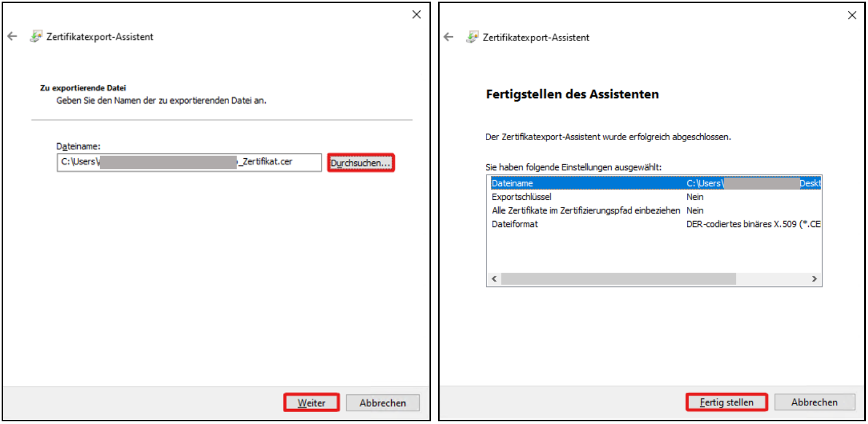Image resolution: width=868 pixels, height=424 pixels.
Task: Click back arrow in file name export dialog
Action: [x=12, y=36]
